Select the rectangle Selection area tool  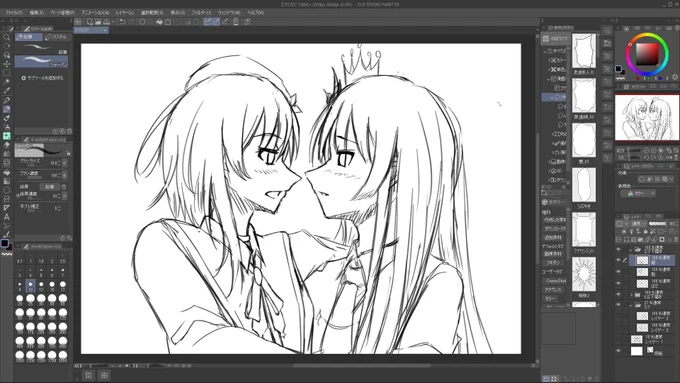[x=7, y=73]
